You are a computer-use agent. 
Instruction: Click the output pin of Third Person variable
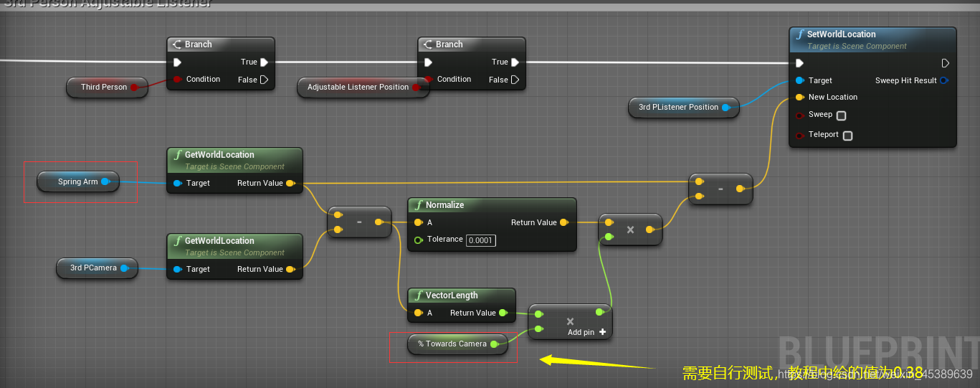pos(134,87)
